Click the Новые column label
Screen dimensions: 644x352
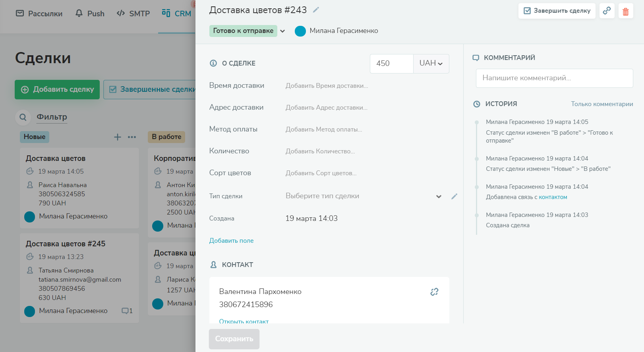(x=35, y=137)
